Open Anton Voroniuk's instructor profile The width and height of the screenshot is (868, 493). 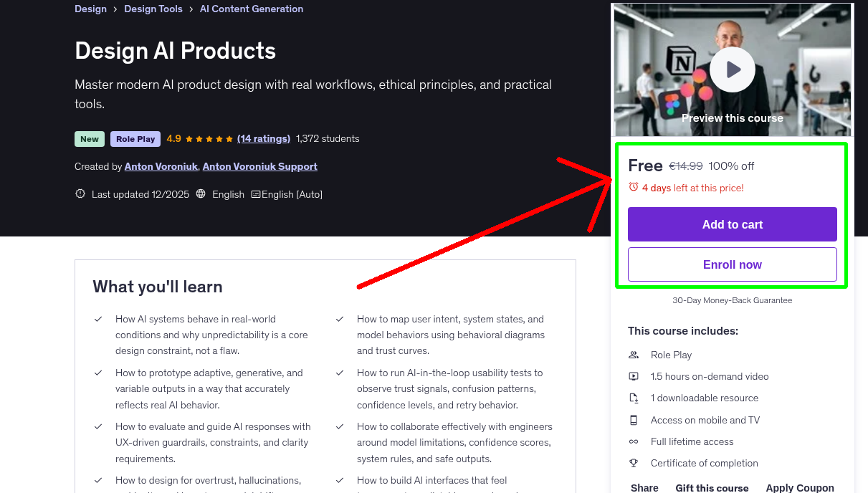(161, 166)
